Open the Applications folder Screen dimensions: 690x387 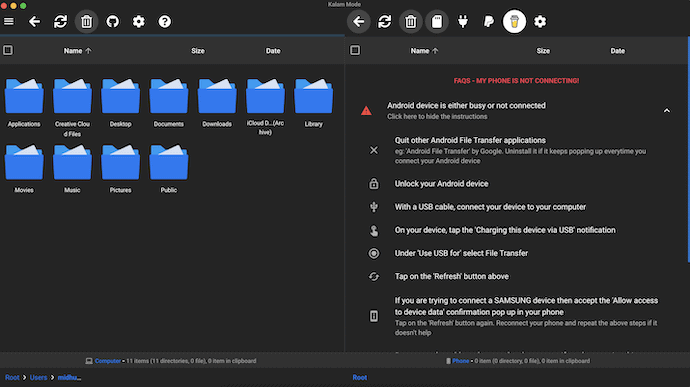[x=24, y=103]
